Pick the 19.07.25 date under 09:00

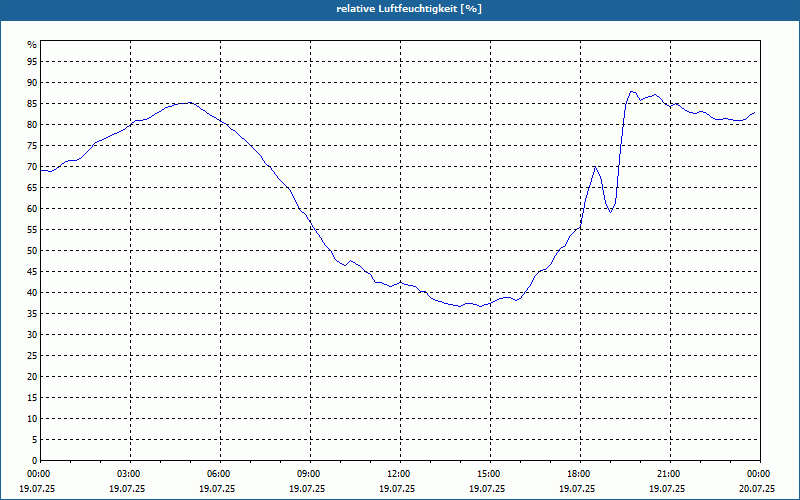tap(307, 489)
